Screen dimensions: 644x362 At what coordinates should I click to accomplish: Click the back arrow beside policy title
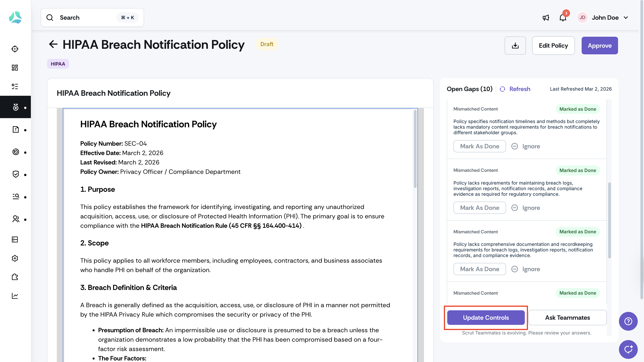53,45
